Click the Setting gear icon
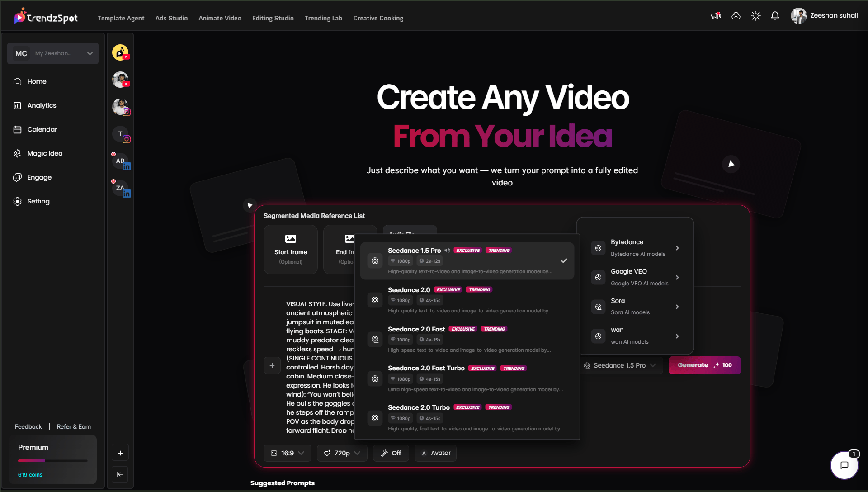Screen dimensions: 868x492 pos(18,202)
